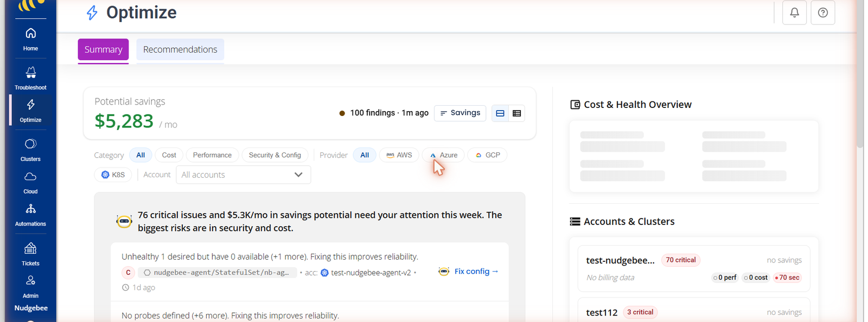Filter category by All

141,155
